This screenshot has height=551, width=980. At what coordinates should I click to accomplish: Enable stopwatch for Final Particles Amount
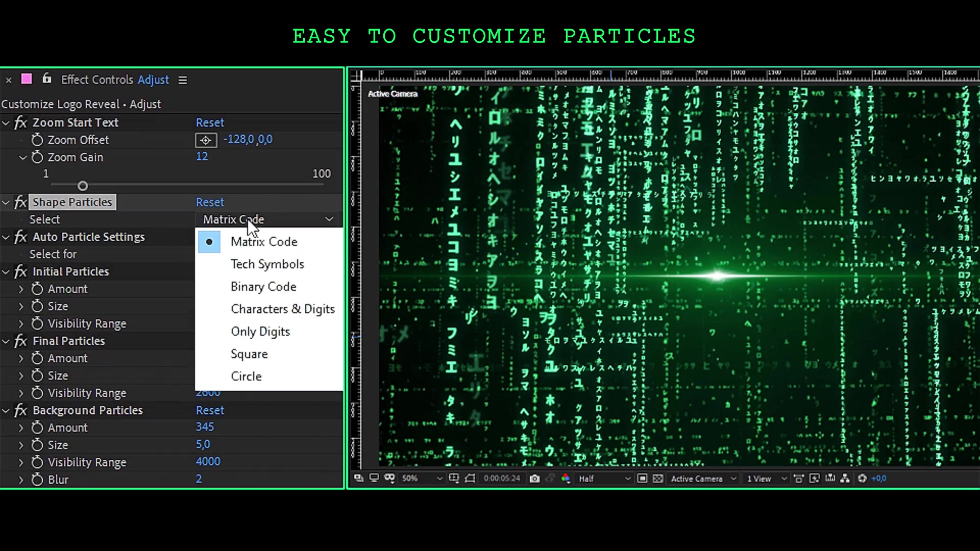[37, 358]
